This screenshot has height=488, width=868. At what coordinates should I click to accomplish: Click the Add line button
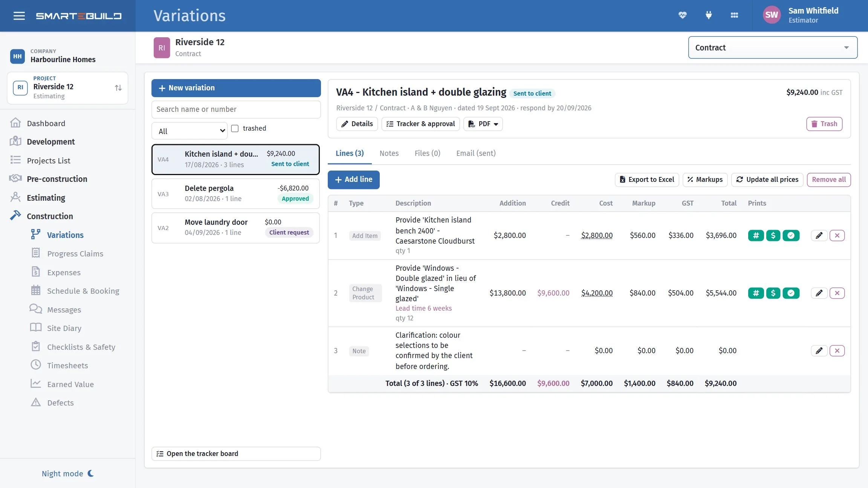354,180
